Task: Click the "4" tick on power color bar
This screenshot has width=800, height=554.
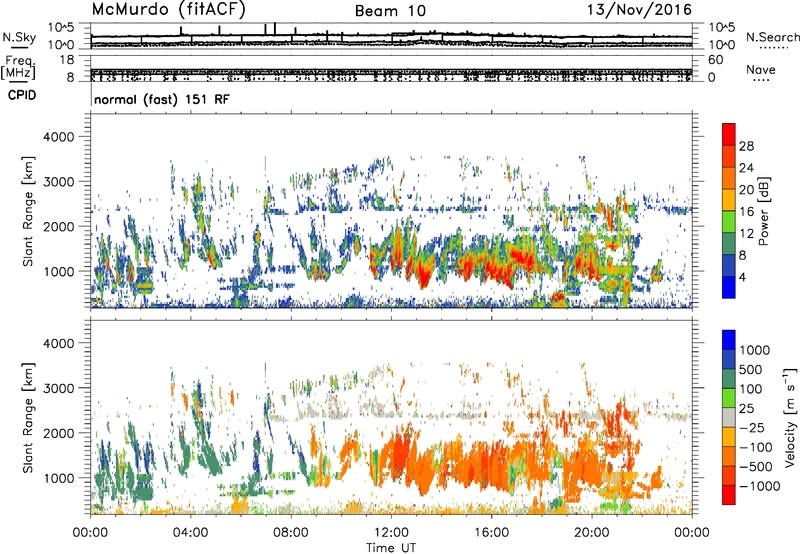Action: tap(743, 277)
